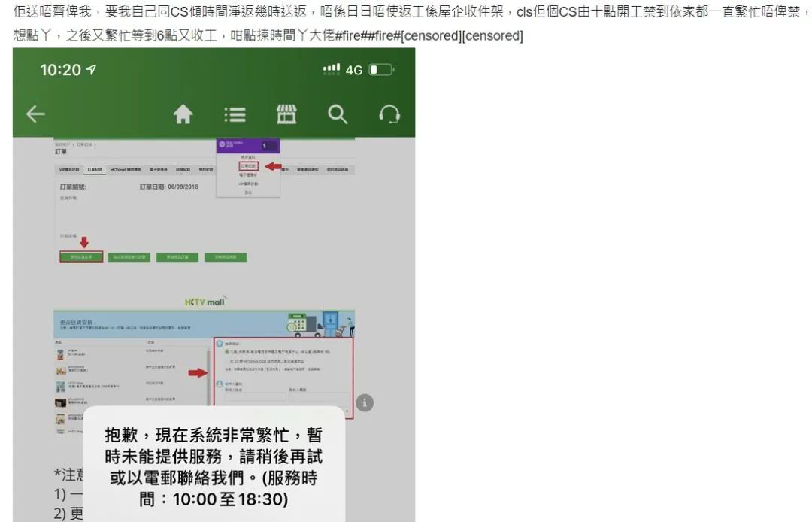The width and height of the screenshot is (812, 522).
Task: Go to the home icon in app bar
Action: pos(183,114)
